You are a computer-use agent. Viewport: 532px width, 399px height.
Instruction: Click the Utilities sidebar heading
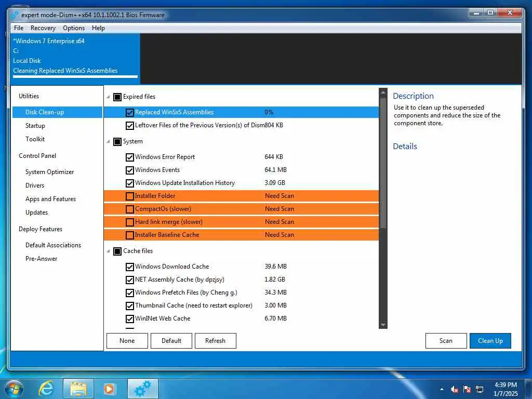[29, 96]
